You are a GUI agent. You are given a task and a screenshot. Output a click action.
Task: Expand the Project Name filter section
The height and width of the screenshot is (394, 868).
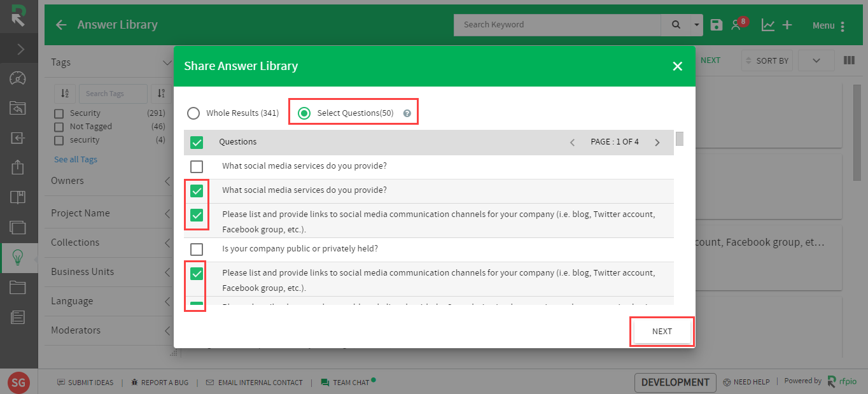pyautogui.click(x=167, y=213)
